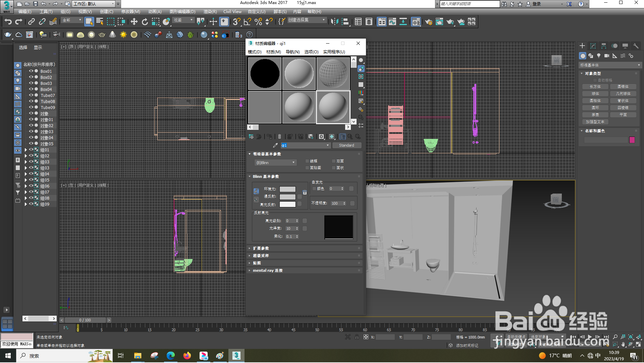Open the Modify panel tab icon
644x363 pixels.
(593, 46)
